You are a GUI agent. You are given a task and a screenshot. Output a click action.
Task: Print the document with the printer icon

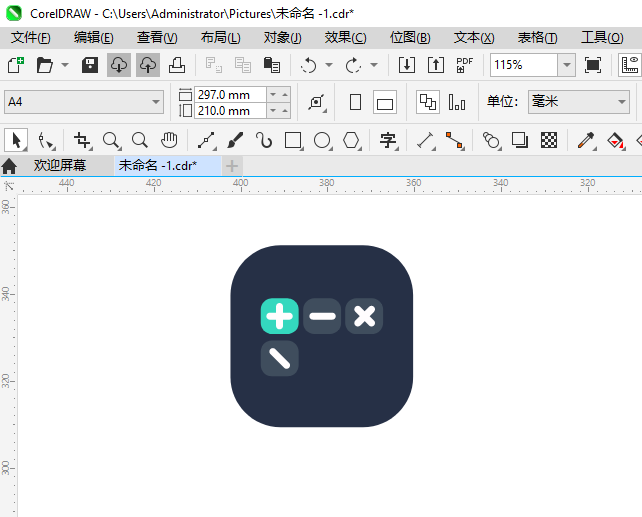coord(177,65)
